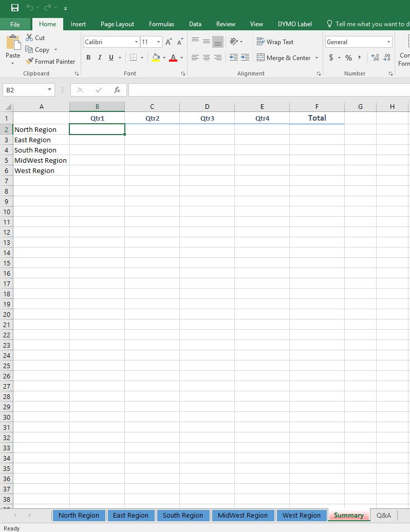Click Decrease Decimal icon
Screen dimensions: 410x532
coord(386,58)
